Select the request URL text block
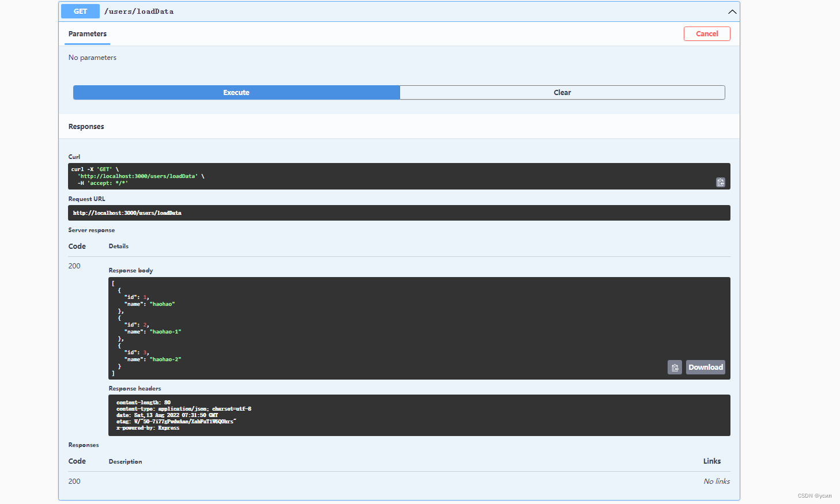 point(399,213)
